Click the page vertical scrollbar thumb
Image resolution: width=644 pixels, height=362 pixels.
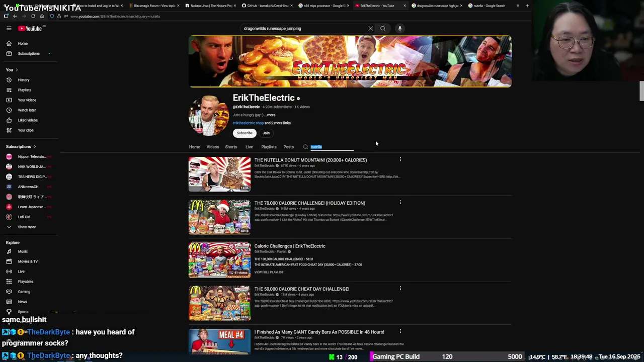coord(641,90)
